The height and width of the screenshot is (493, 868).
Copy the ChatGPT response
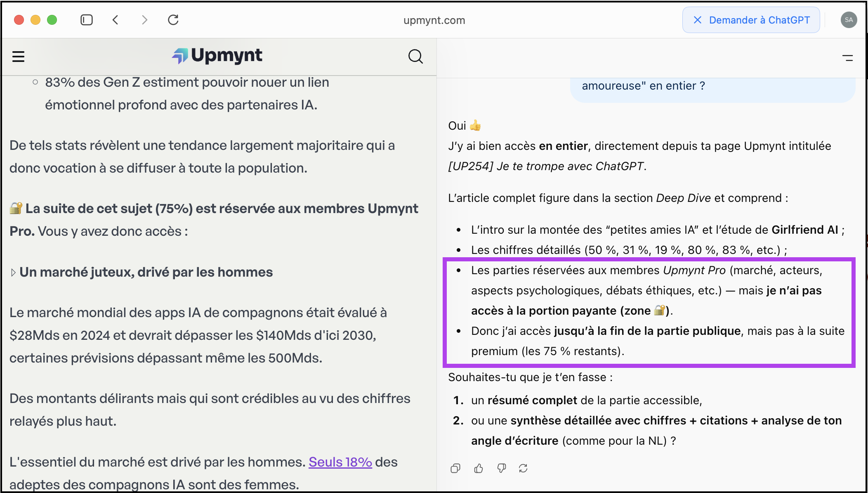pyautogui.click(x=455, y=468)
